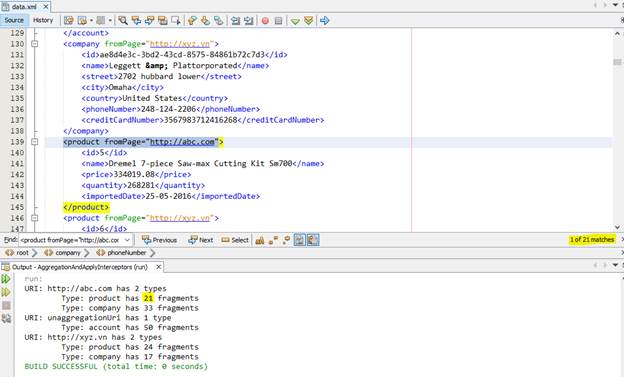Select the company breadcrumb element
This screenshot has width=624, height=377.
[x=62, y=253]
